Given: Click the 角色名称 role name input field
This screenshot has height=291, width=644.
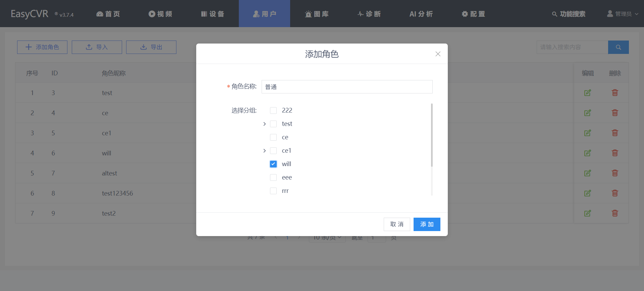Looking at the screenshot, I should (x=347, y=87).
